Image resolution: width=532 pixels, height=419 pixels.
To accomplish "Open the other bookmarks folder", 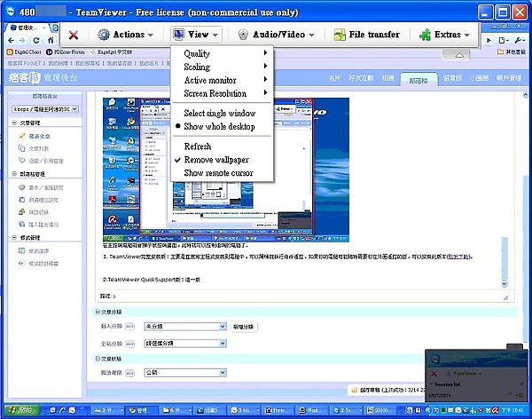I will [x=512, y=52].
